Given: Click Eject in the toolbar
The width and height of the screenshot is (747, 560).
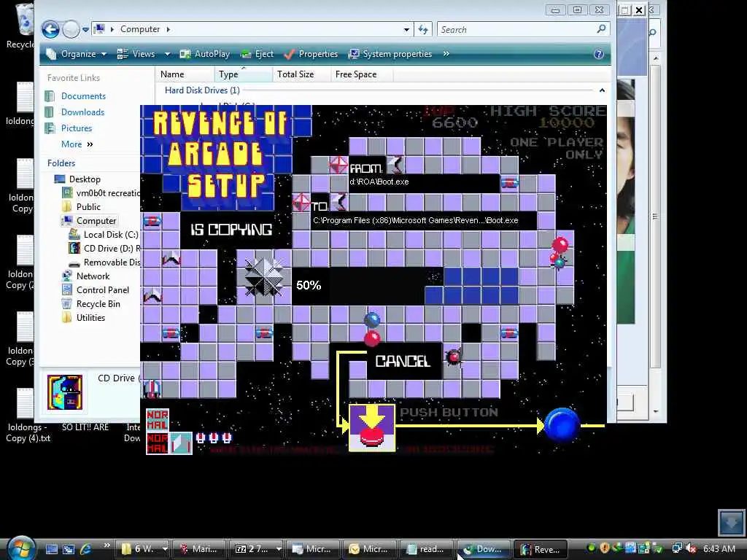Looking at the screenshot, I should [x=257, y=54].
